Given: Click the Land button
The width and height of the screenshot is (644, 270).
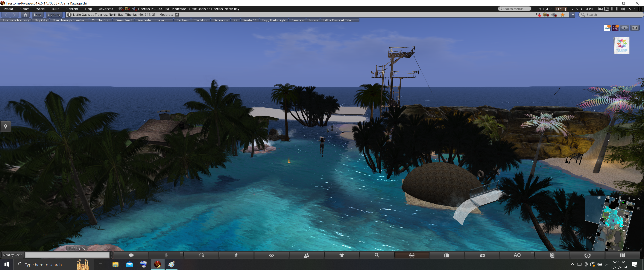Looking at the screenshot, I should (x=37, y=14).
